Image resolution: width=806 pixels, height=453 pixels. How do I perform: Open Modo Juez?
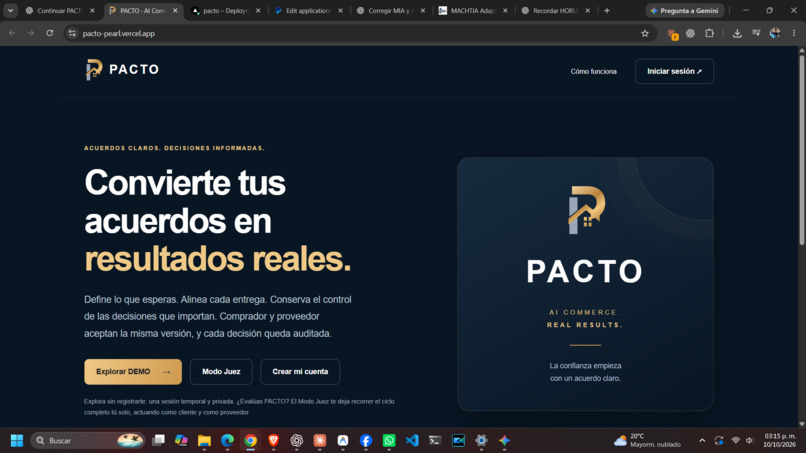(x=221, y=372)
